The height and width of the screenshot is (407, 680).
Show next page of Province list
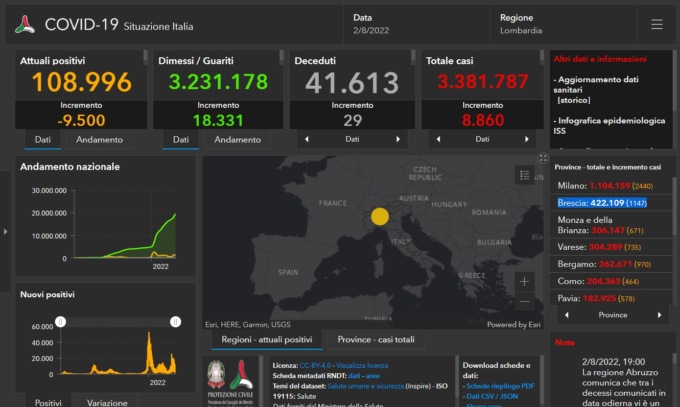(660, 315)
